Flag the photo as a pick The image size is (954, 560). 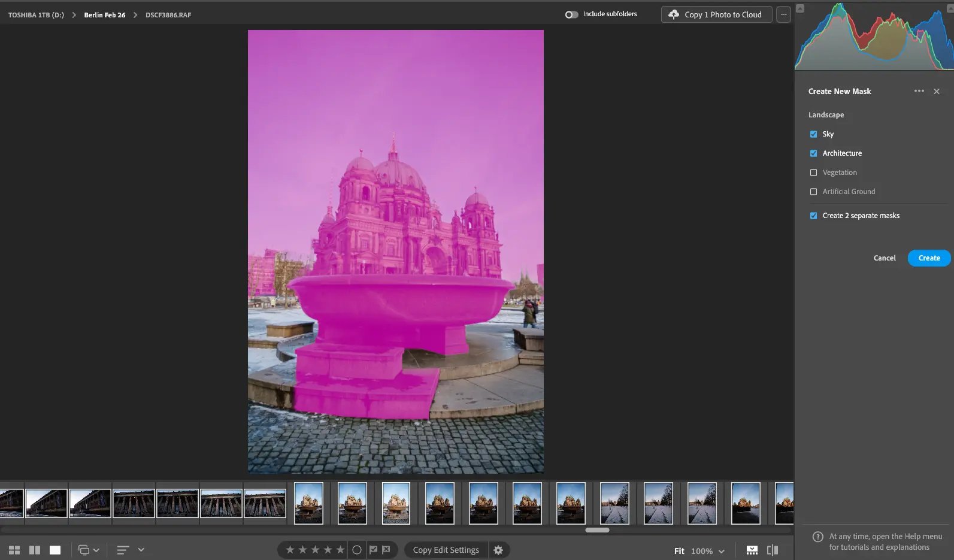[x=373, y=550]
